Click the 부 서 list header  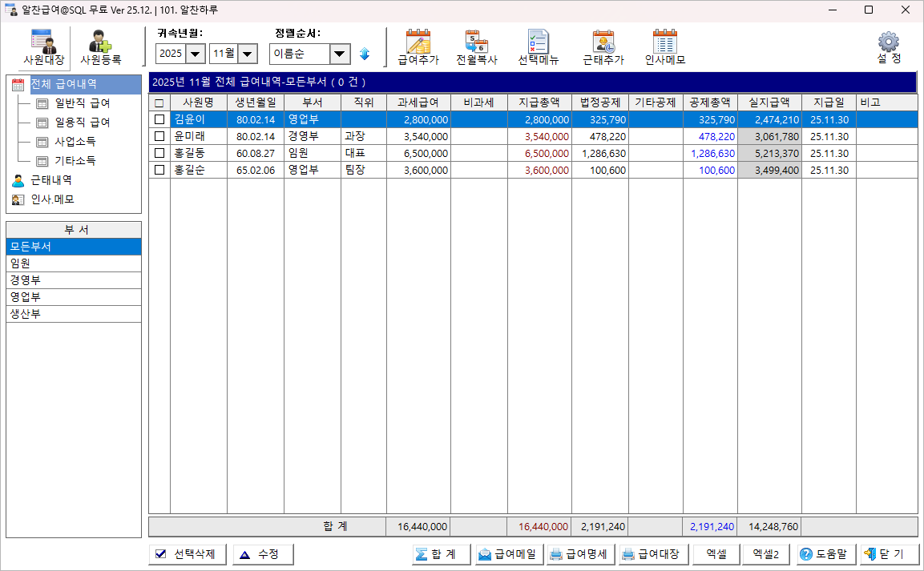[x=74, y=230]
